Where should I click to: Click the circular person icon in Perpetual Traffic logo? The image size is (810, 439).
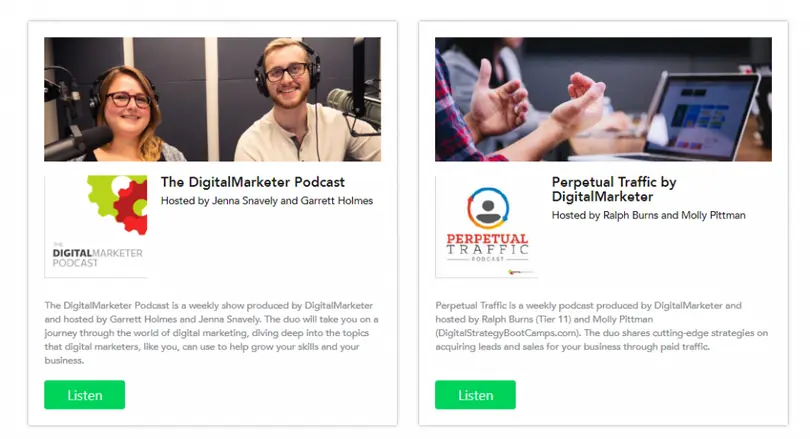488,208
